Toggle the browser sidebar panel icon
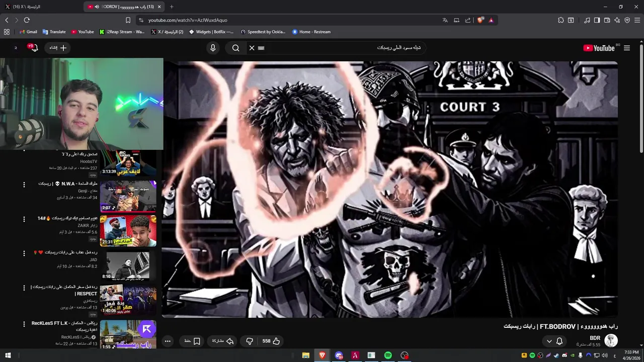The image size is (644, 362). [597, 20]
